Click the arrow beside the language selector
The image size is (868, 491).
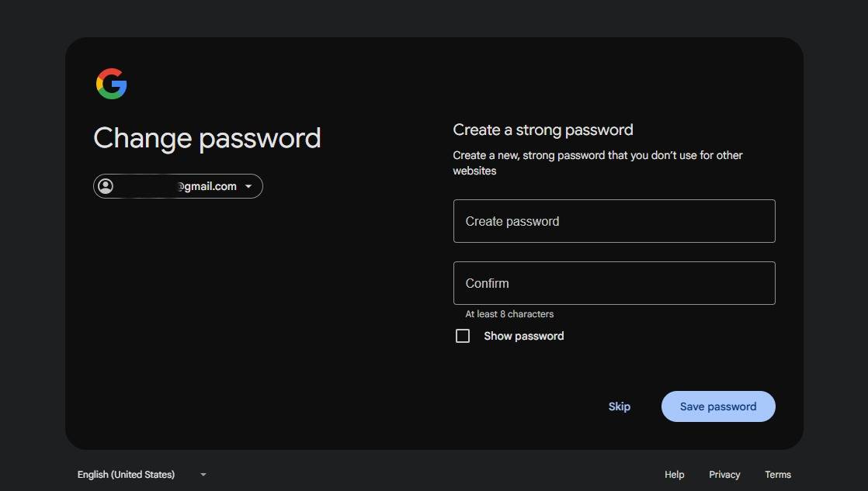(x=203, y=475)
